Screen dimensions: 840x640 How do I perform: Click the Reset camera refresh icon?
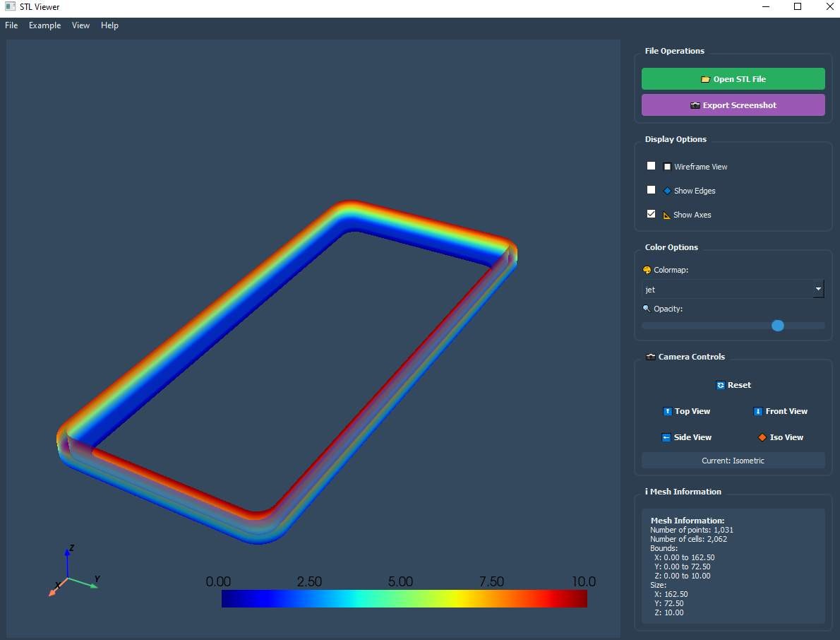coord(720,385)
